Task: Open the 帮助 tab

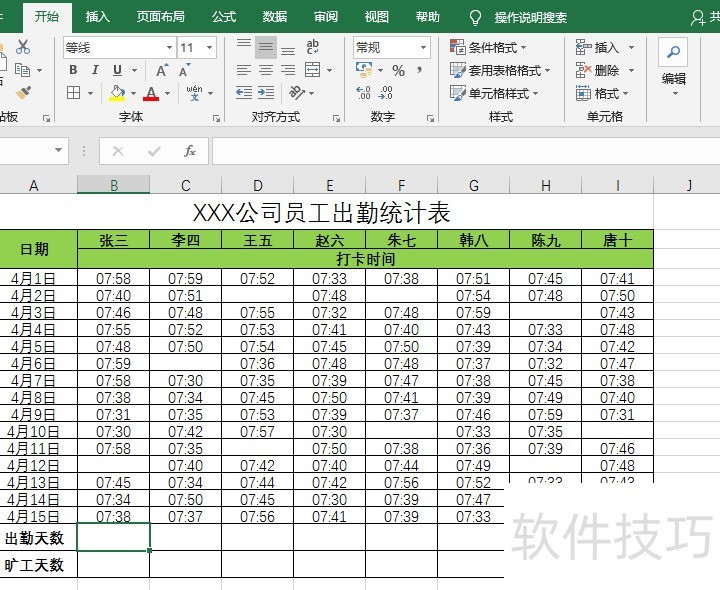Action: [428, 17]
